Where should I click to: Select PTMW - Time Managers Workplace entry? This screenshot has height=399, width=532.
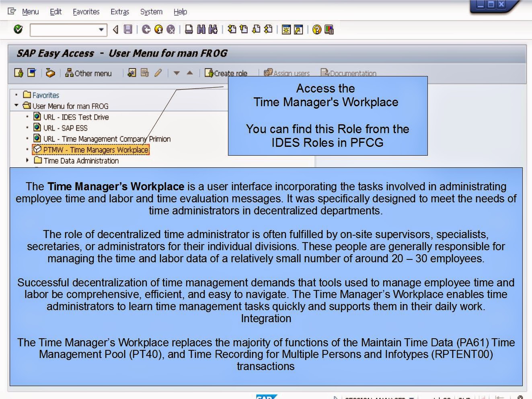(x=92, y=150)
